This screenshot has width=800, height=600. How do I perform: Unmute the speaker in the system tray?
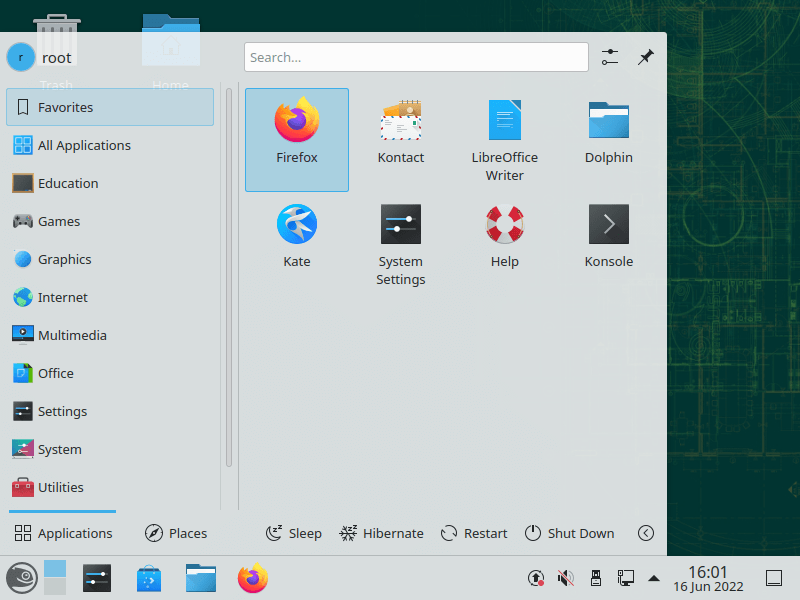[566, 578]
